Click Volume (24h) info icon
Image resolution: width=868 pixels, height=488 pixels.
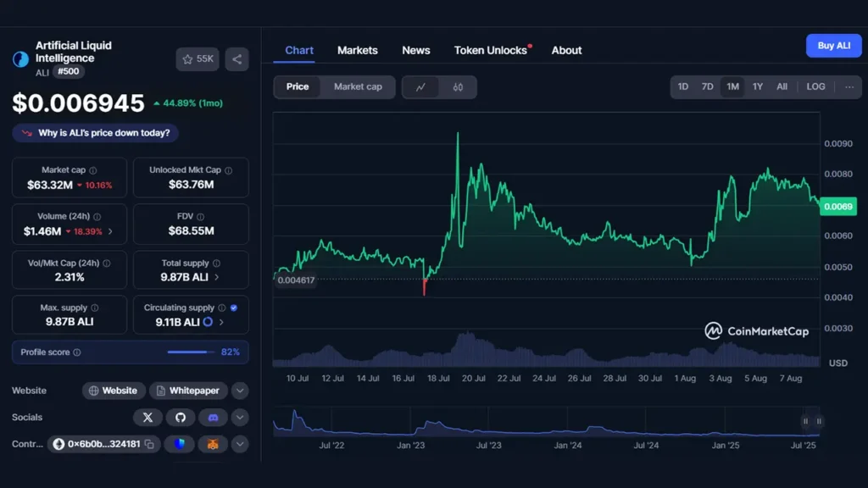[x=97, y=216]
